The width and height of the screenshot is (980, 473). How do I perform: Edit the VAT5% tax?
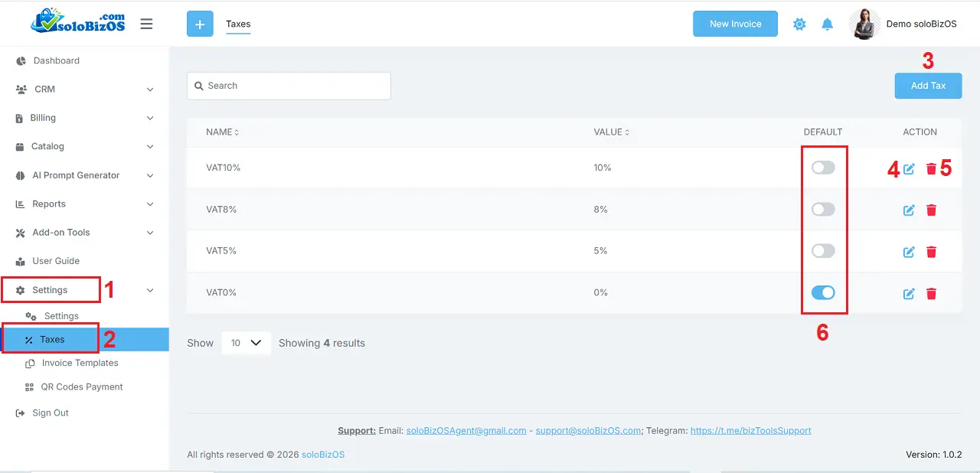pyautogui.click(x=909, y=252)
